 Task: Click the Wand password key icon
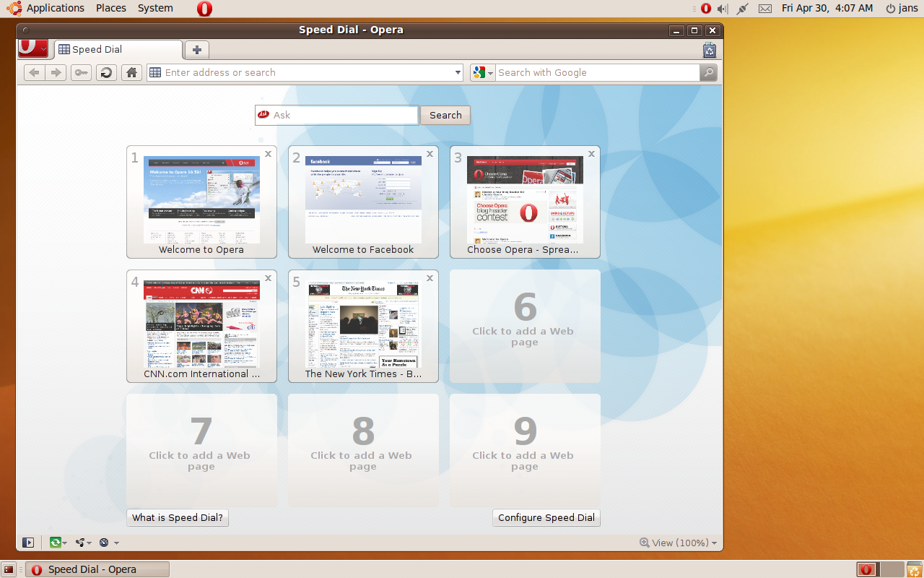(x=81, y=72)
